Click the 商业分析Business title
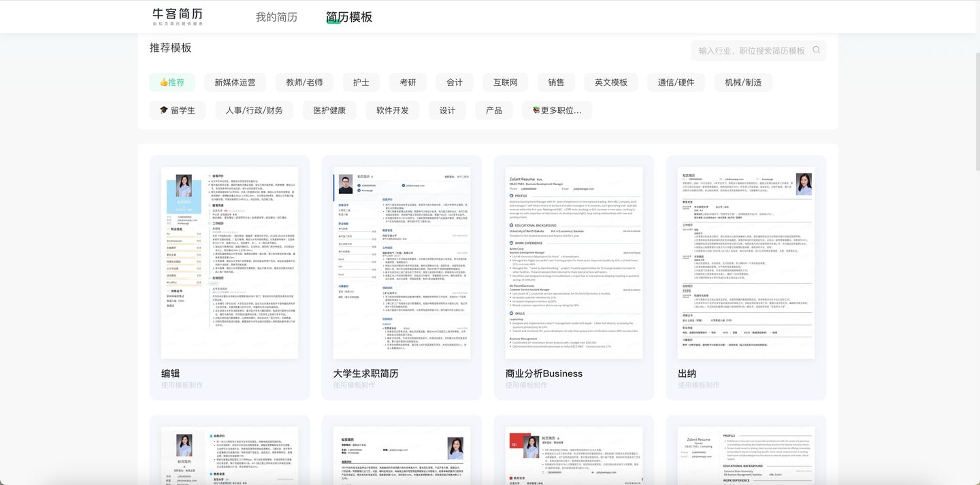The height and width of the screenshot is (485, 980). (x=544, y=373)
